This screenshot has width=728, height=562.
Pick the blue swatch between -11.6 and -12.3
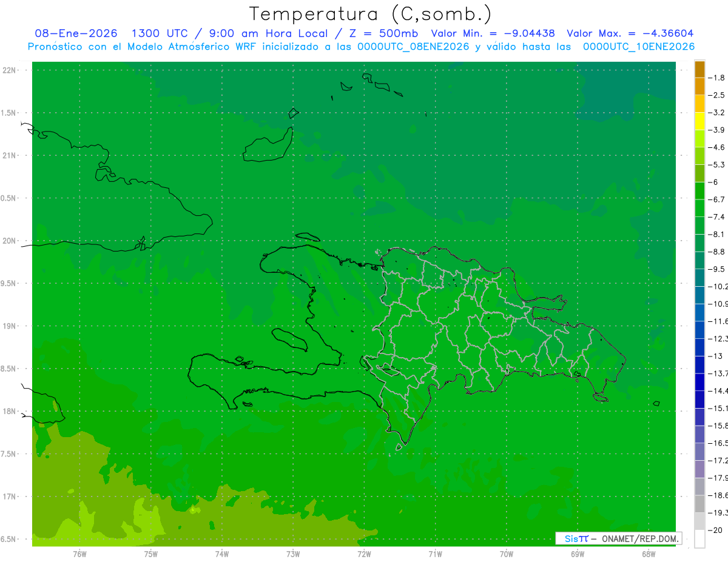pos(699,330)
